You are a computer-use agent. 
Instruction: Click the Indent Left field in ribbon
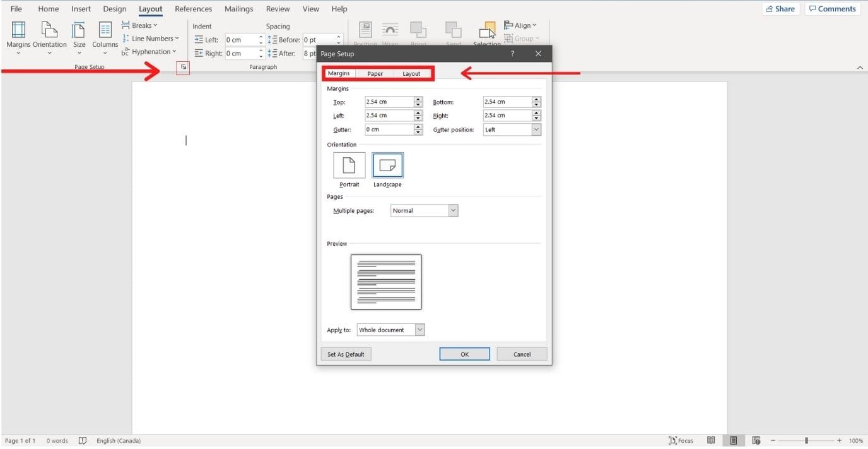(x=242, y=40)
